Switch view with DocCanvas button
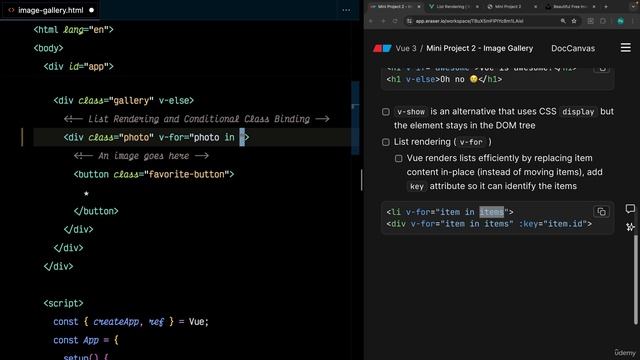This screenshot has width=640, height=360. (573, 48)
